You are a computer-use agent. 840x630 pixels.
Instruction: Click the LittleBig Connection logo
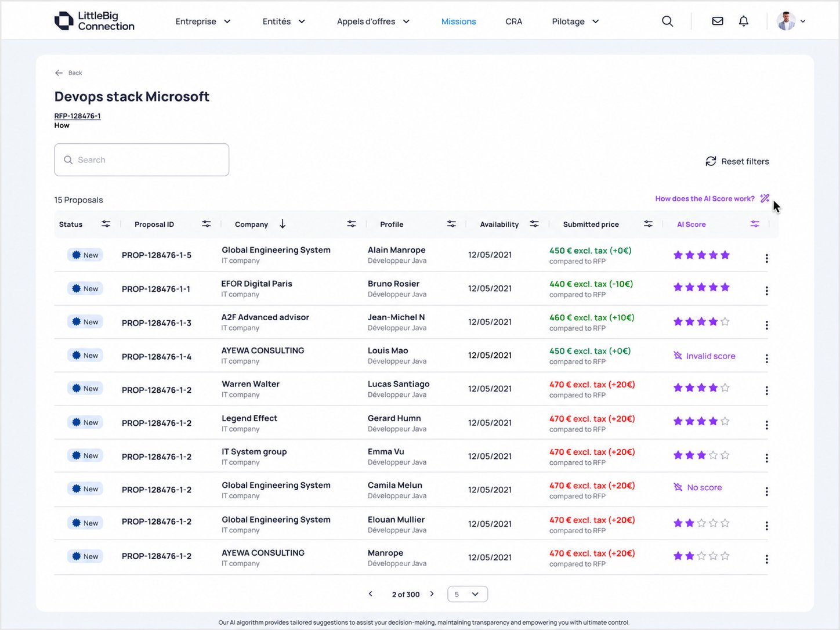(95, 21)
